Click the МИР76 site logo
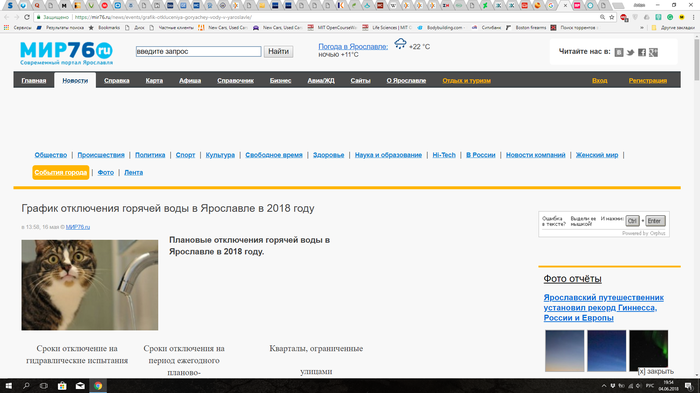 click(x=66, y=53)
